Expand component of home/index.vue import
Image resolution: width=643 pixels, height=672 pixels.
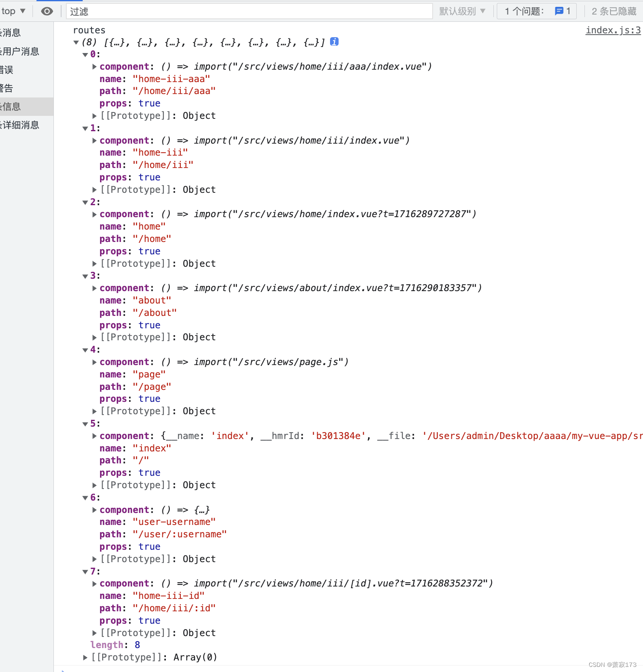pos(94,214)
